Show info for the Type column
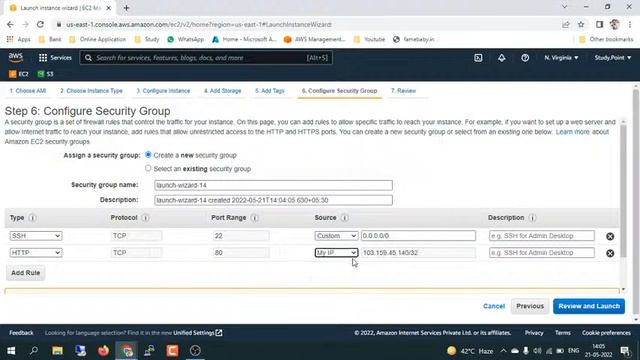640x360 pixels. (33, 218)
